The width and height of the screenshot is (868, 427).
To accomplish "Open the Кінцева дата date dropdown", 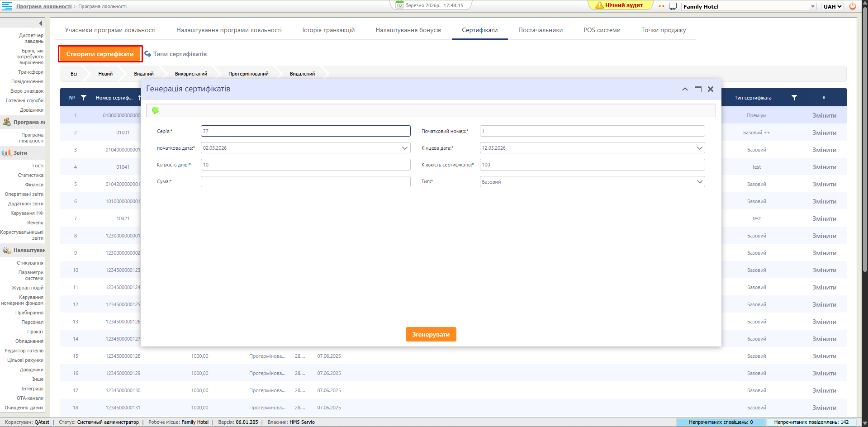I will 699,148.
